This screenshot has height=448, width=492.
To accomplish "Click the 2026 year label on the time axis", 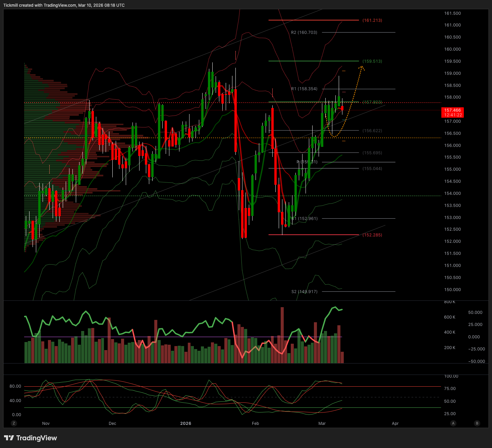I will [185, 424].
